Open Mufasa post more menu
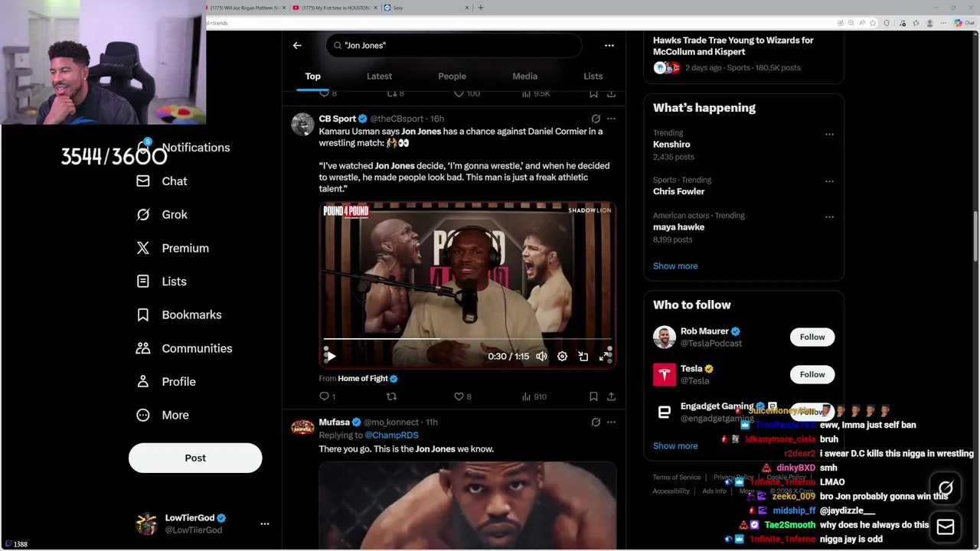This screenshot has height=551, width=980. click(x=611, y=422)
